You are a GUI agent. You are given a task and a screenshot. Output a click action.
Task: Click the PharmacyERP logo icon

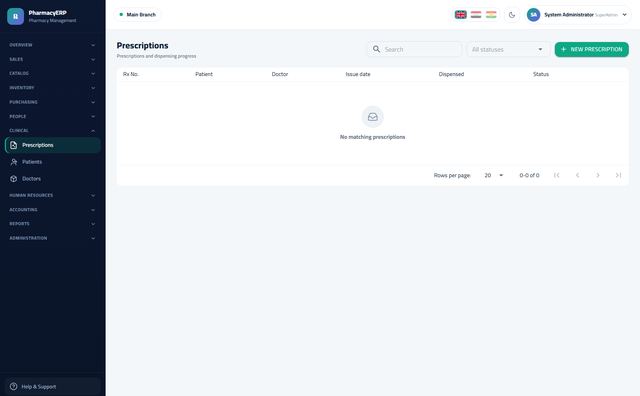point(16,16)
